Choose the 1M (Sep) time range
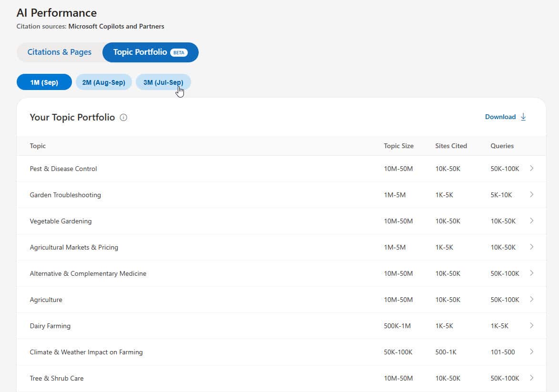 tap(44, 82)
